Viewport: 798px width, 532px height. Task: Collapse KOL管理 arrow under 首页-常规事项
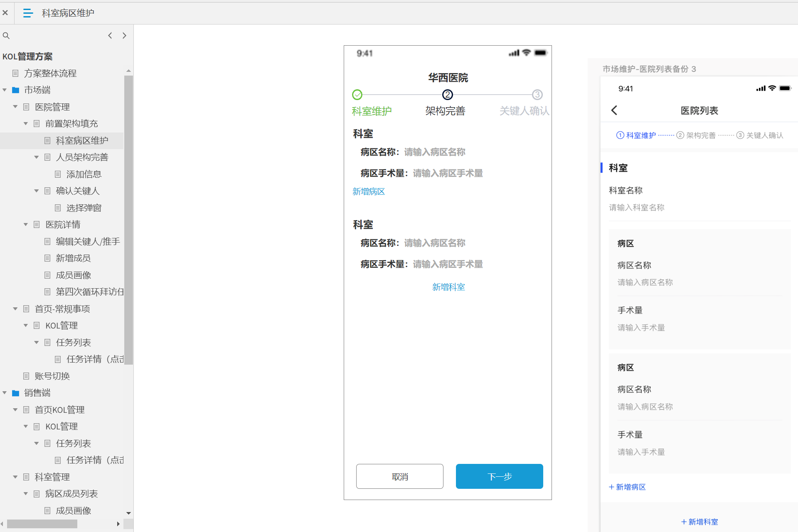pos(26,326)
